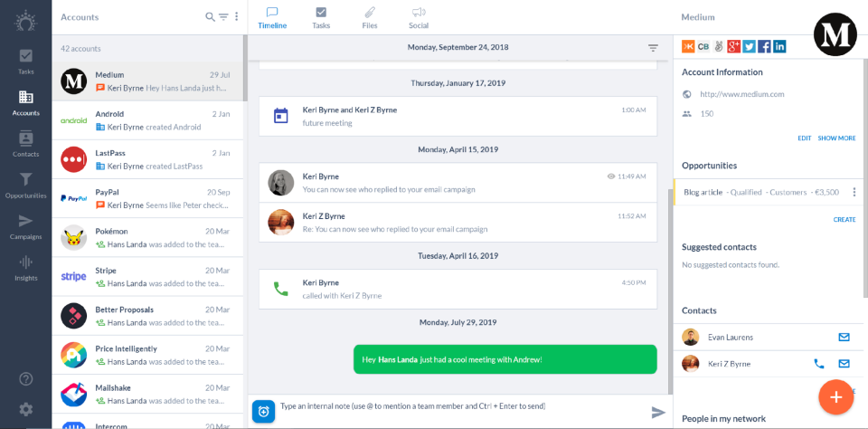Call Keri Z Byrne via phone icon
Screen dimensions: 868x429
tap(819, 364)
